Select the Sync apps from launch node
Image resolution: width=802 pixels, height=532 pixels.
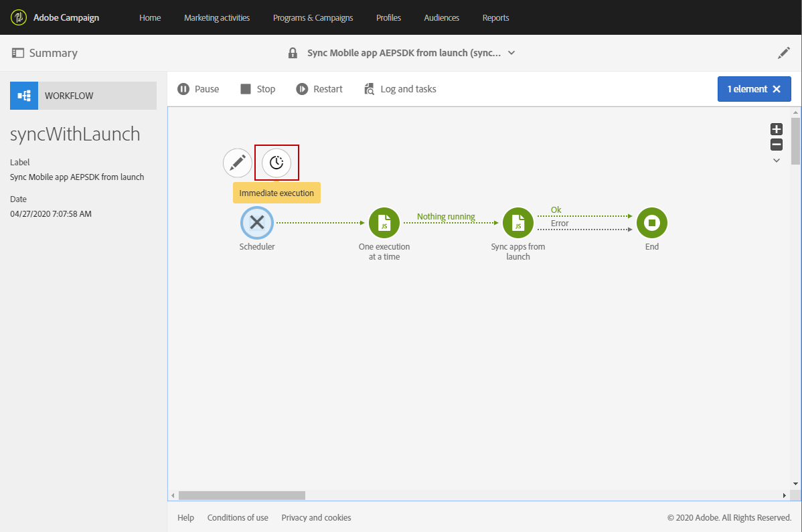click(518, 223)
